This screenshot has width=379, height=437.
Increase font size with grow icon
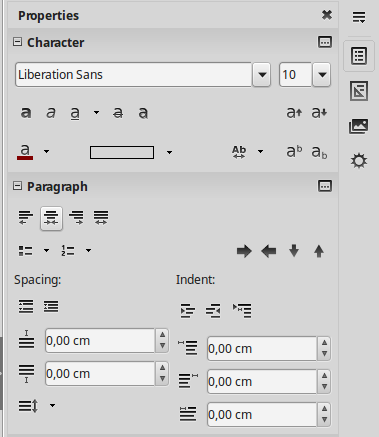pyautogui.click(x=294, y=113)
